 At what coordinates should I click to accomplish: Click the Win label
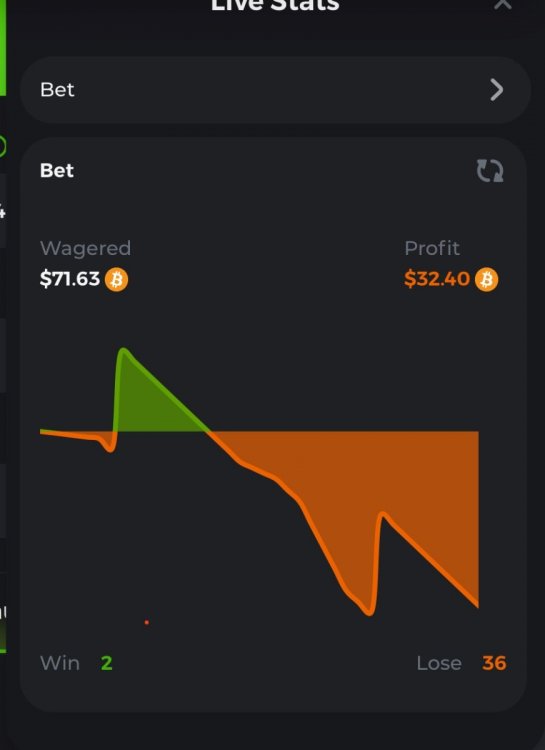coord(60,663)
